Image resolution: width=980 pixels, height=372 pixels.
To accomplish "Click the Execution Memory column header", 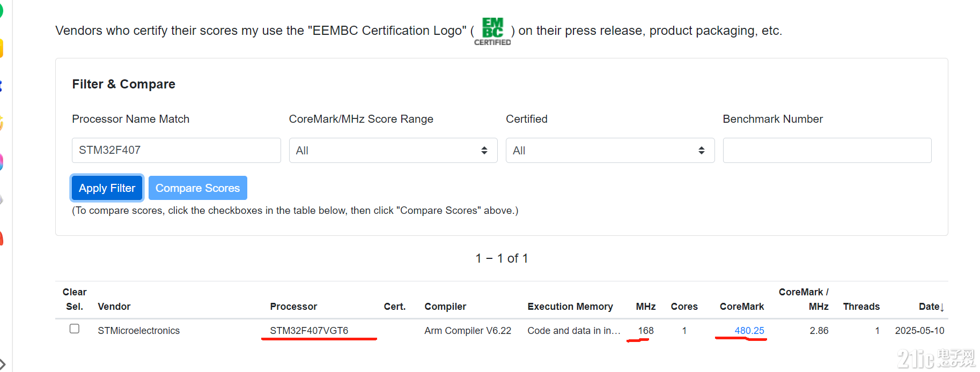I will (x=570, y=307).
